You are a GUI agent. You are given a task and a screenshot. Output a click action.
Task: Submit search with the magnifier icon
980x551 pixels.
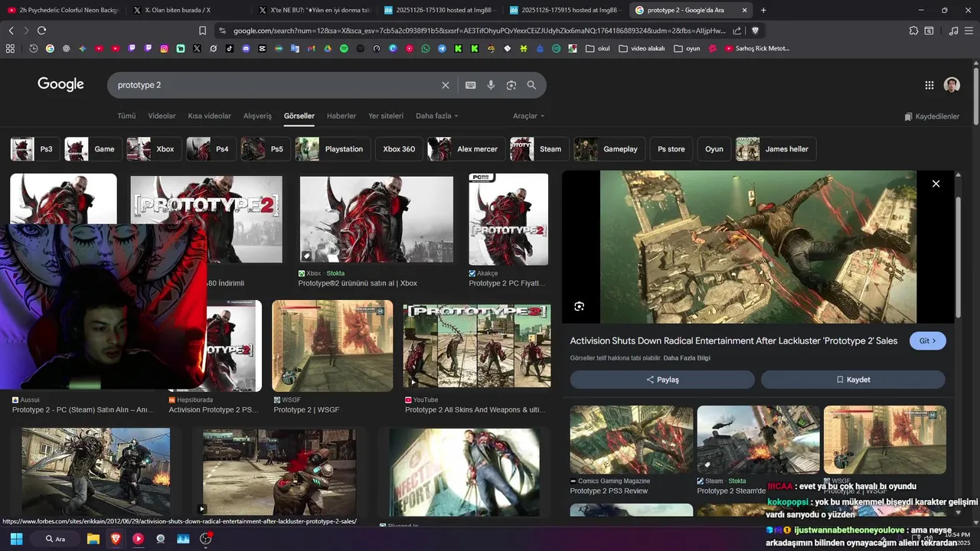click(x=531, y=85)
